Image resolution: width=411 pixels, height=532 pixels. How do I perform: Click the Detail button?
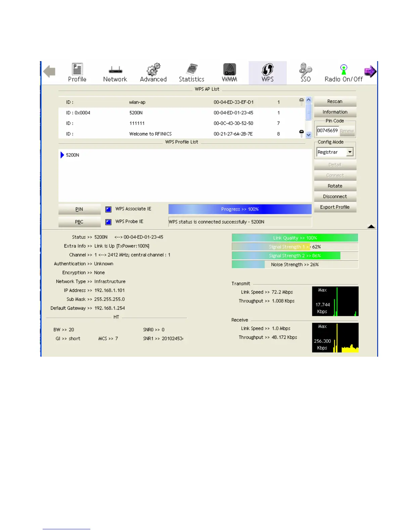point(335,165)
